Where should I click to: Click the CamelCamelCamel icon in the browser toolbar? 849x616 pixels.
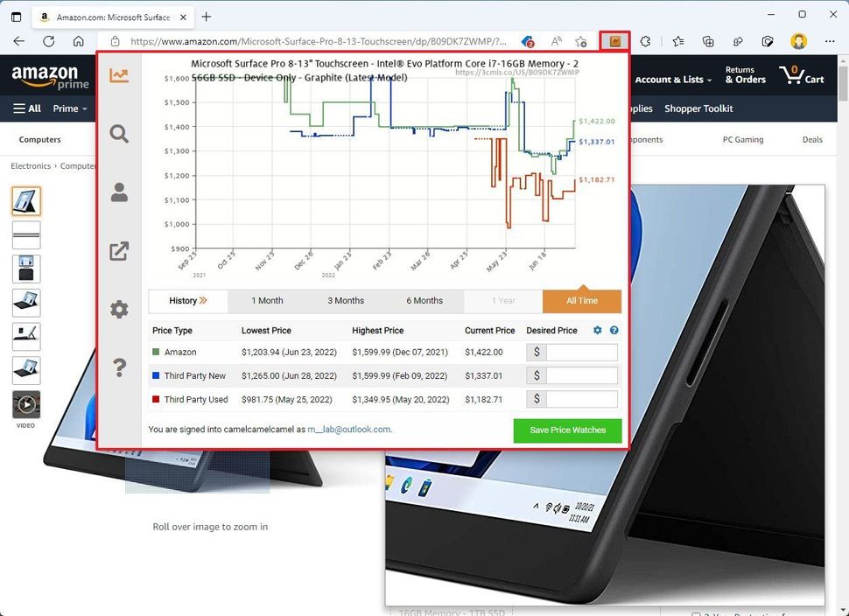[x=616, y=40]
